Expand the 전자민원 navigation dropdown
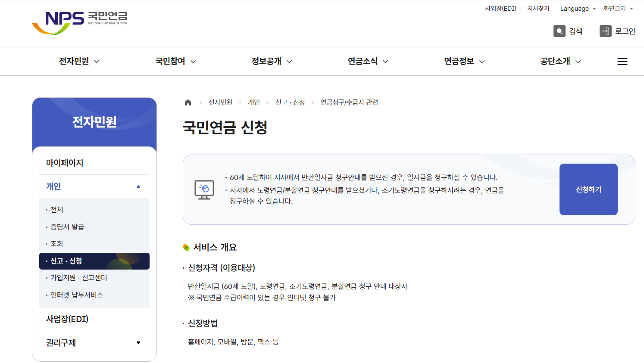Viewport: 644px width, 363px height. [79, 61]
